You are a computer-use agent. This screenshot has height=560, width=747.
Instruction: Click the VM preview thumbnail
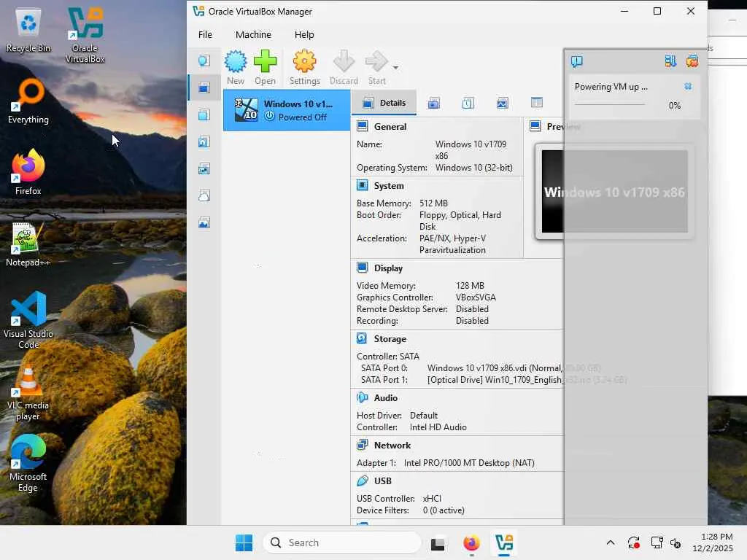614,192
